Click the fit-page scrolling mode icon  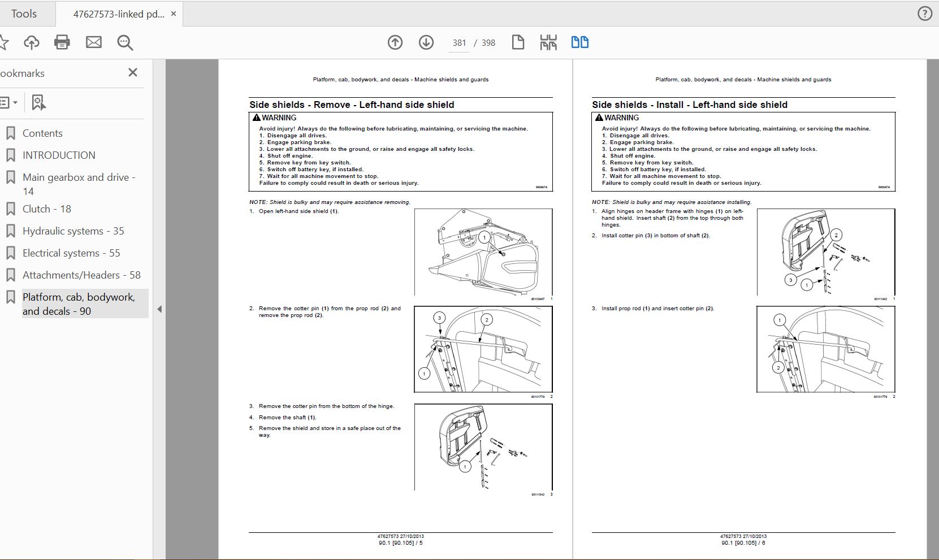click(x=548, y=42)
